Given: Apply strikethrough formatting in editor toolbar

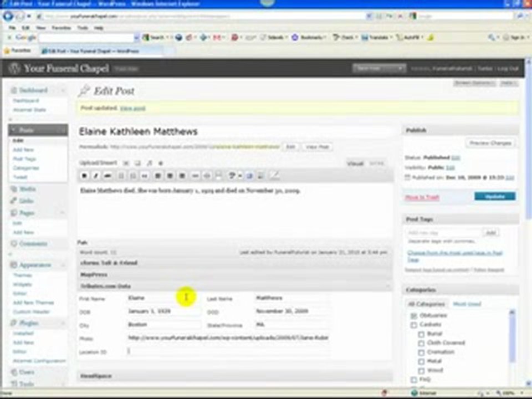Looking at the screenshot, I should 108,176.
